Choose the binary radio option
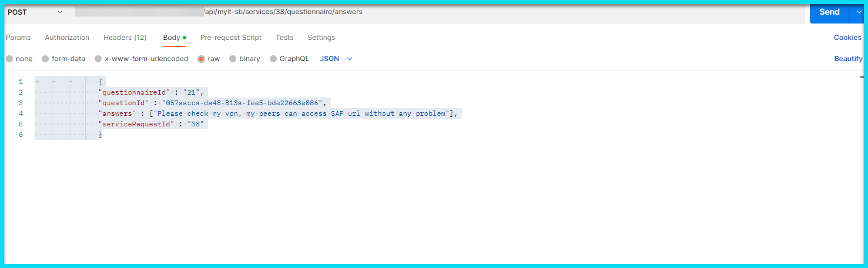This screenshot has height=268, width=868. coord(233,59)
